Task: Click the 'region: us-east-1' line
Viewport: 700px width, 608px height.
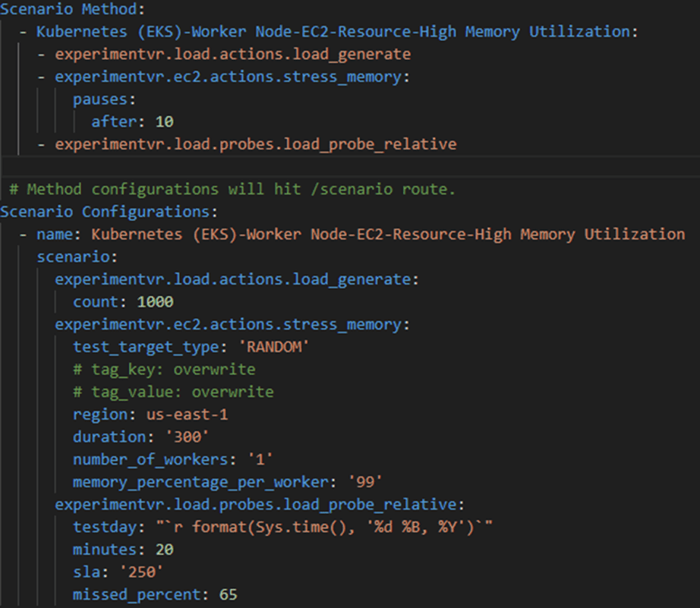Action: tap(150, 414)
